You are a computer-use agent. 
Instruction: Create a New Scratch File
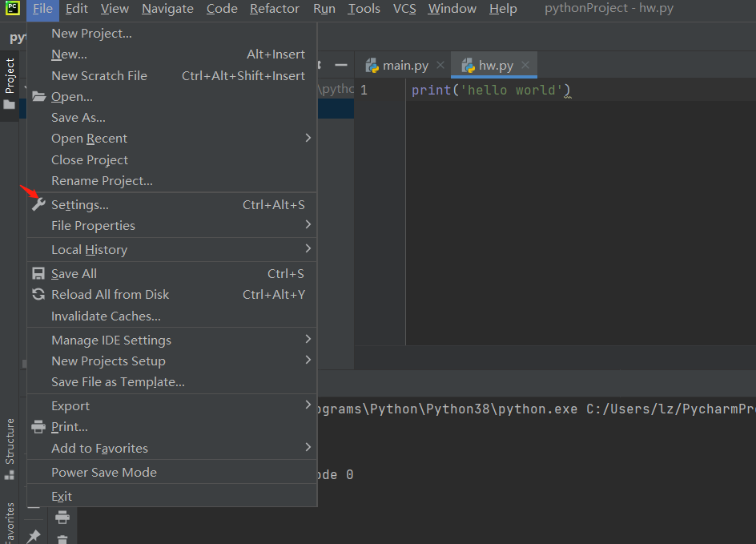pyautogui.click(x=171, y=75)
